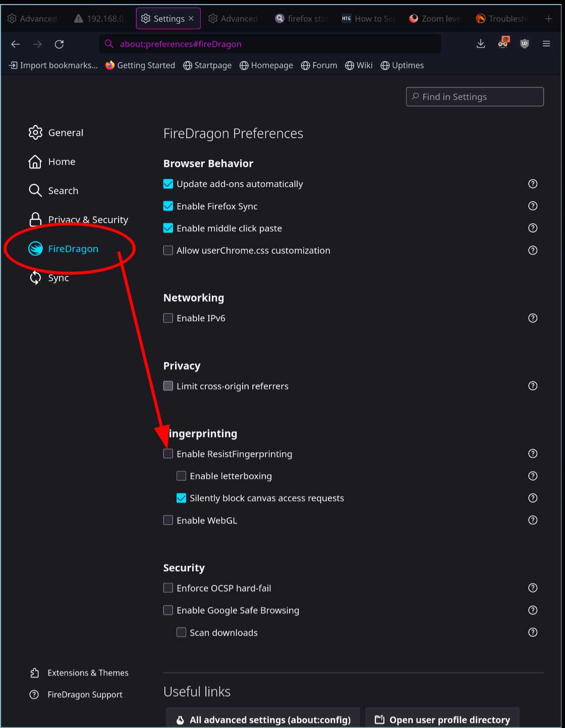Check Enable Google Safe Browsing

(168, 610)
